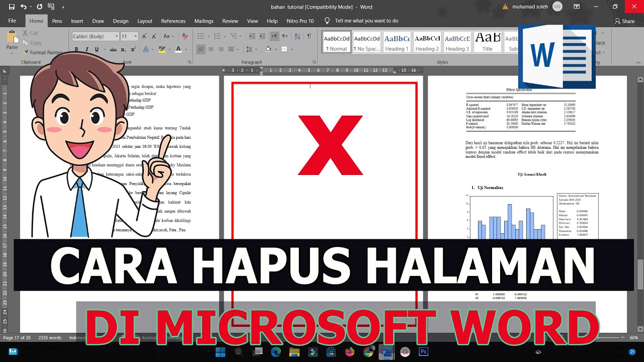Center align the text
644x362 pixels.
pos(211,49)
